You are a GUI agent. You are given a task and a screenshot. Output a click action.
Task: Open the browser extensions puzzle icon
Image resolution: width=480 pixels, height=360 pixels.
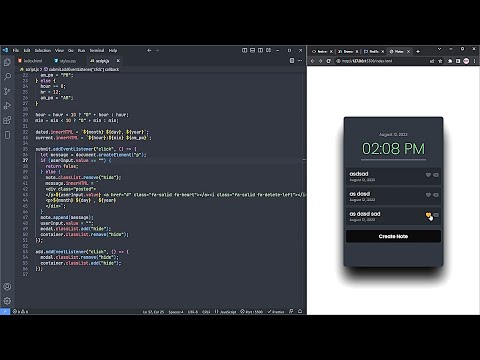pyautogui.click(x=450, y=61)
